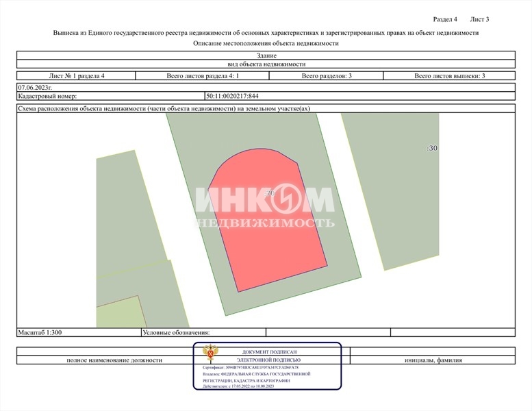Image resolution: width=532 pixels, height=411 pixels.
Task: Click the 'Масштаб 1:300' cell
Action: tap(79, 332)
